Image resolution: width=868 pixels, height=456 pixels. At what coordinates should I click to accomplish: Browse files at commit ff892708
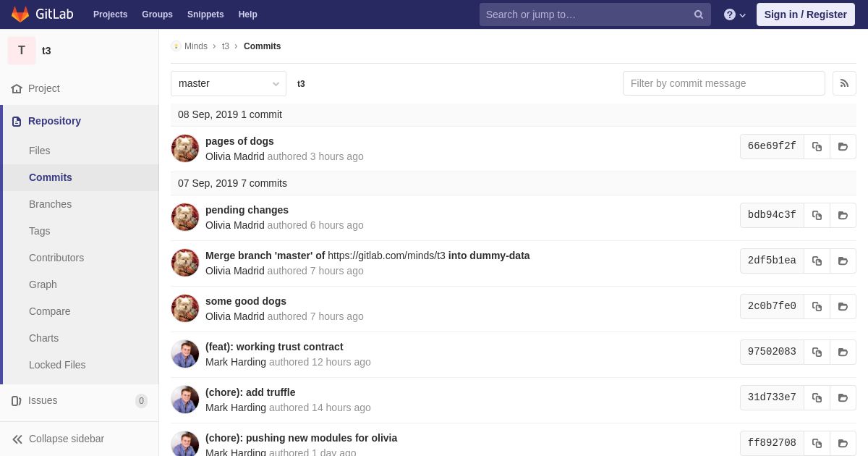tap(843, 443)
